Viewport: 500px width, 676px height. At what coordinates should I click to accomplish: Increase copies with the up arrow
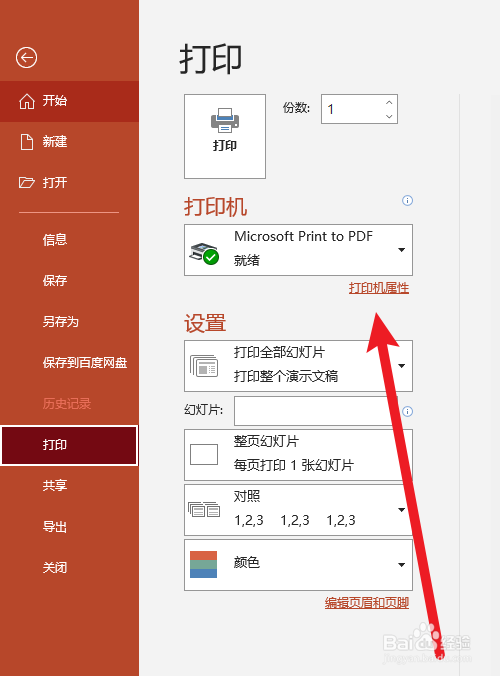[x=389, y=103]
